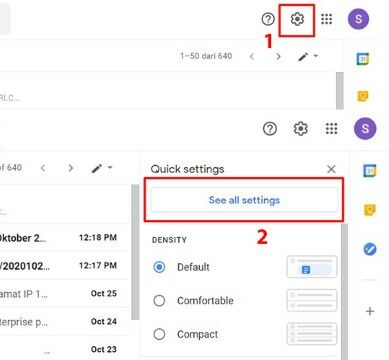Screen dimensions: 389x360
Task: Open Google apps grid in upper toolbar
Action: click(x=326, y=19)
